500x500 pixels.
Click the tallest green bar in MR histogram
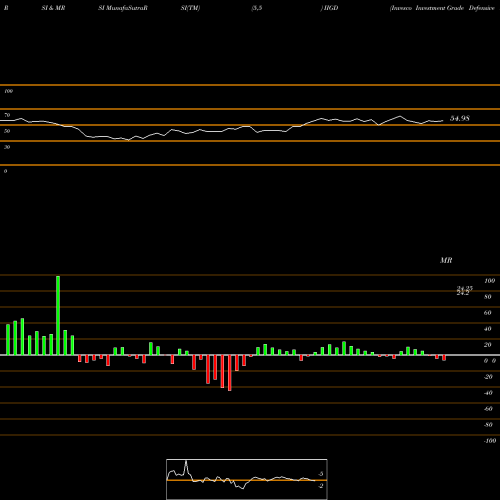[x=58, y=315]
